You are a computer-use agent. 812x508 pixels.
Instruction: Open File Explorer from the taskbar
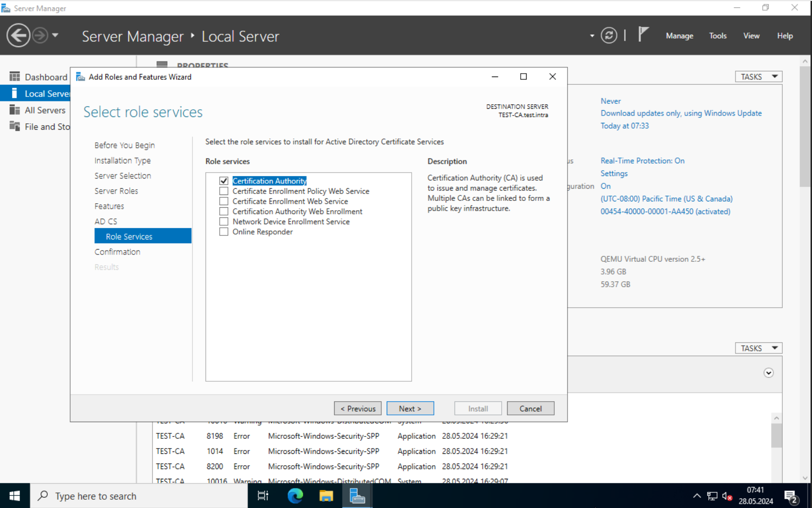[326, 496]
